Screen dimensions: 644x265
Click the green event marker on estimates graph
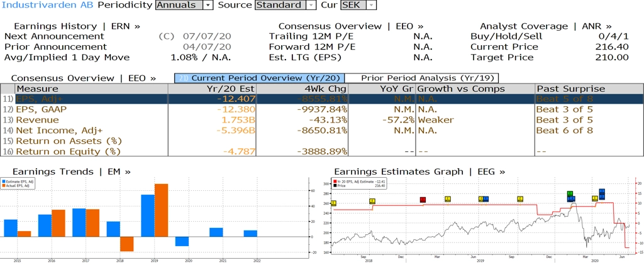[570, 193]
